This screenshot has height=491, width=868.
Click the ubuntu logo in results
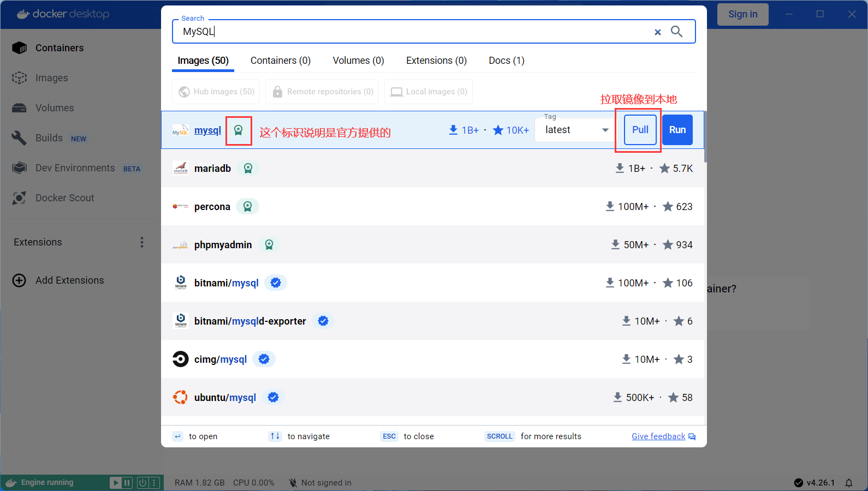pyautogui.click(x=180, y=397)
